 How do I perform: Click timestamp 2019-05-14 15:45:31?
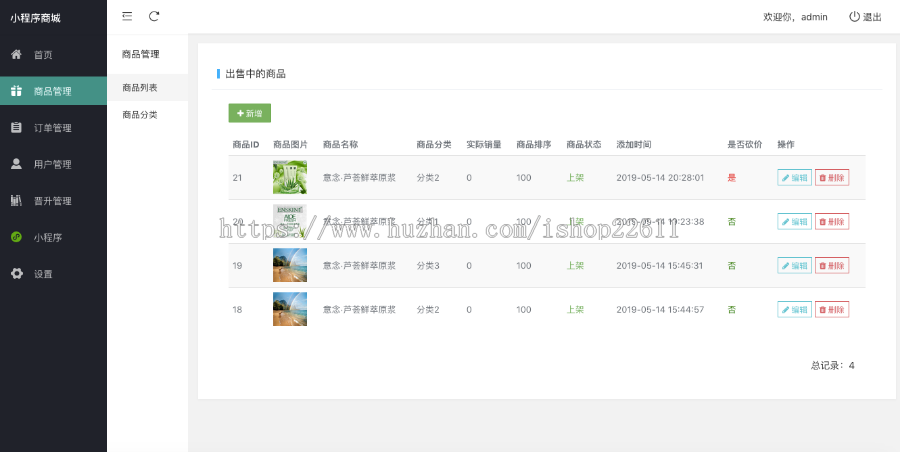tap(660, 266)
